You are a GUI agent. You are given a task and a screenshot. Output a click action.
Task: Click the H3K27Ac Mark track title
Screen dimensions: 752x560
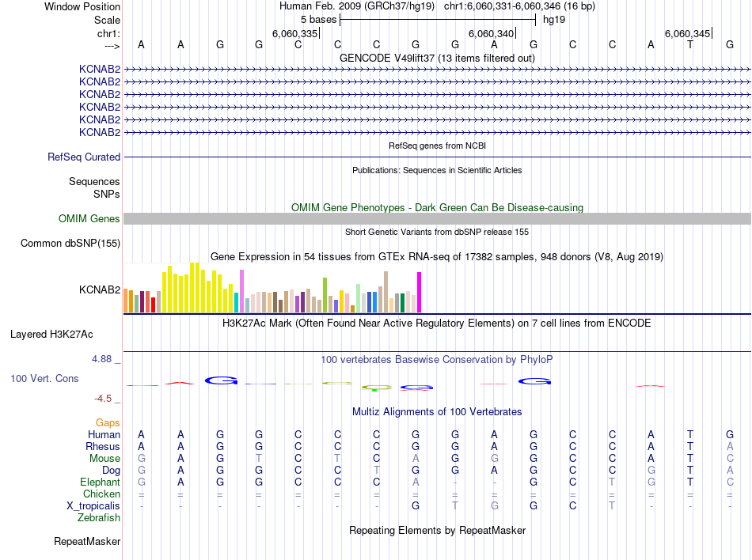coord(437,323)
